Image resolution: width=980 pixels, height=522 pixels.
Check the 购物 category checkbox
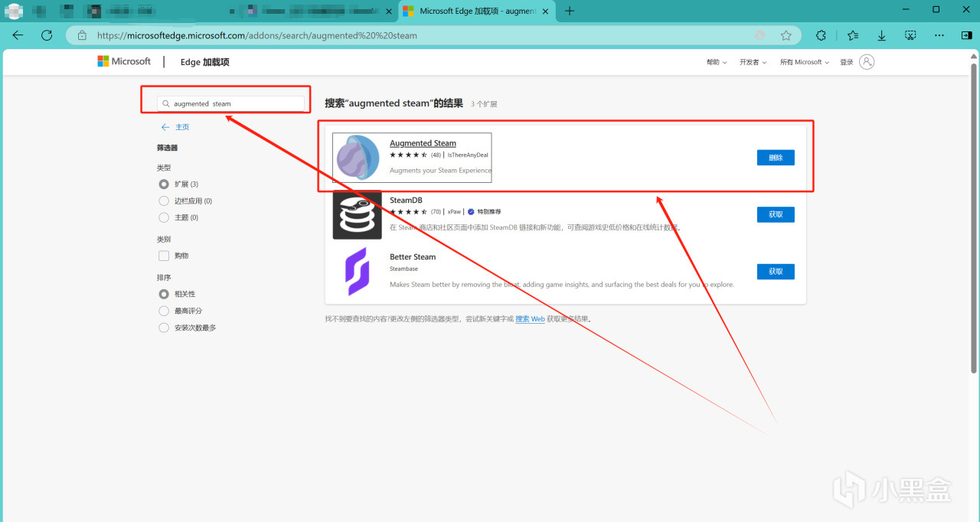[163, 256]
